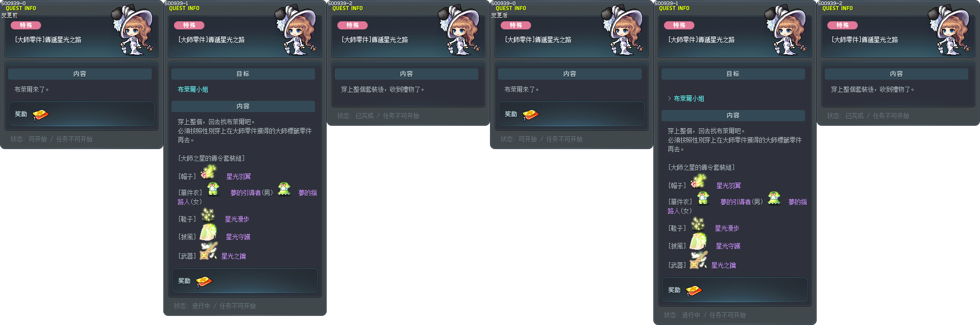Click 夢的引導者(男) outfit icon in right 500939-1 panel

pyautogui.click(x=703, y=197)
